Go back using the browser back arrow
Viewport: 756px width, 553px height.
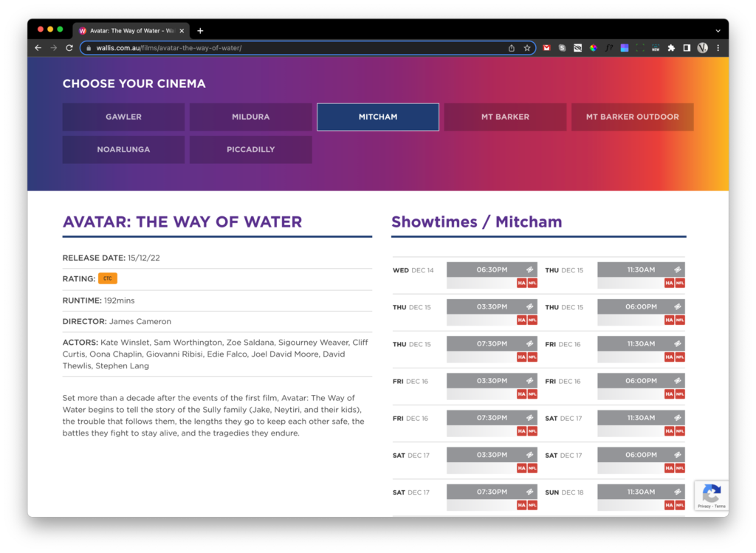[x=38, y=48]
